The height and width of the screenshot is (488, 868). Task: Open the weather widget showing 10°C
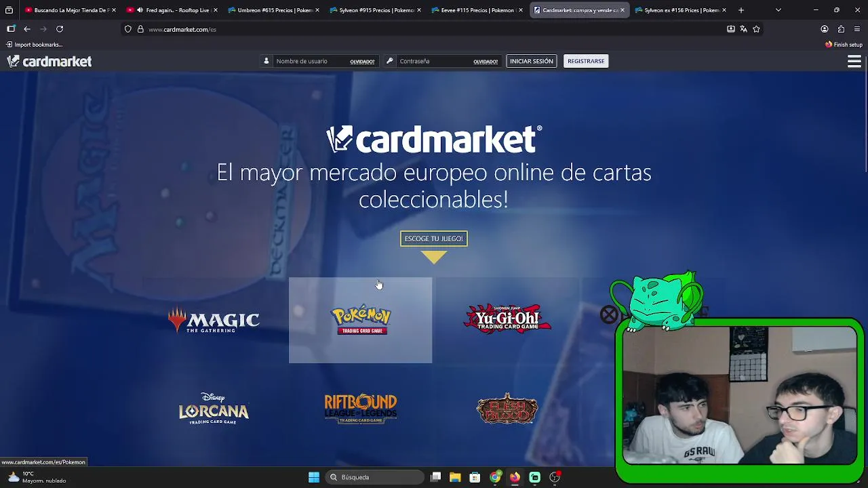[37, 477]
